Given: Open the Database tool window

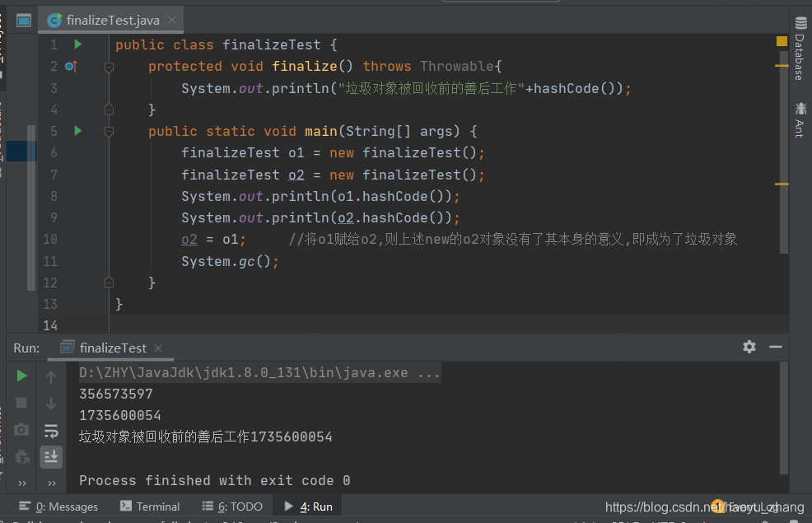Looking at the screenshot, I should pos(800,48).
